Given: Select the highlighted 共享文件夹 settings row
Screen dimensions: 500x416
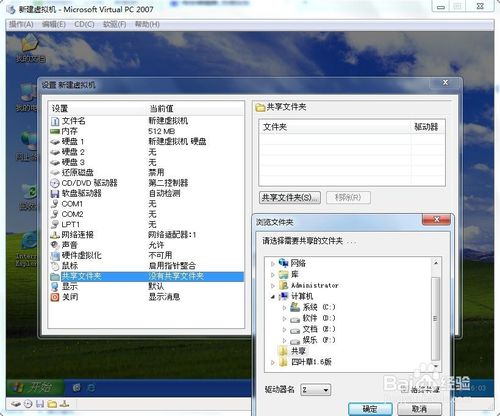Looking at the screenshot, I should [146, 276].
